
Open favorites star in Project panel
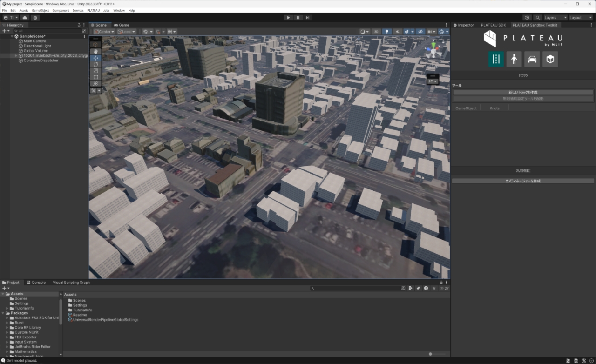pos(434,289)
